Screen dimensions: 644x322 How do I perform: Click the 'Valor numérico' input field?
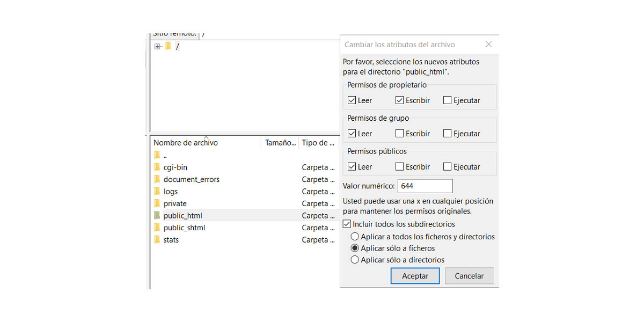(x=425, y=186)
